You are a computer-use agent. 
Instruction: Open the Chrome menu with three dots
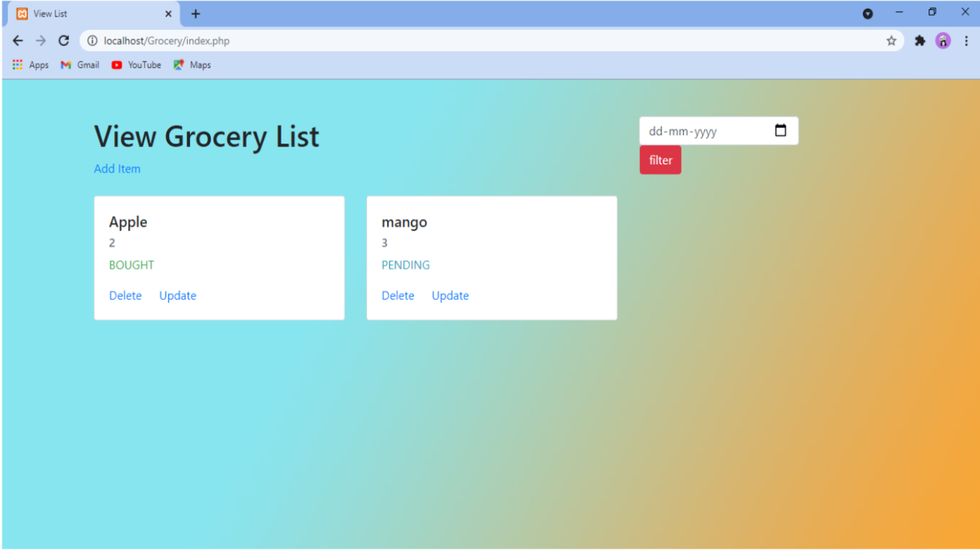pyautogui.click(x=968, y=41)
